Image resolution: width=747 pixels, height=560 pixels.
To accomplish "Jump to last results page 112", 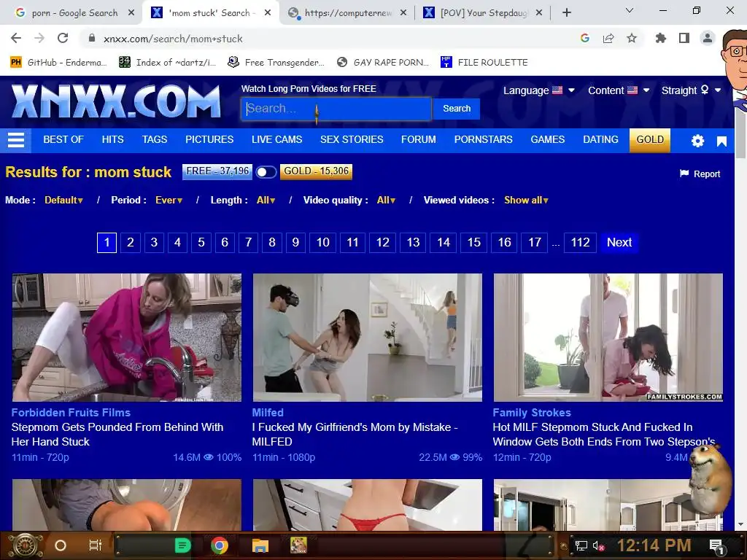I will click(580, 242).
